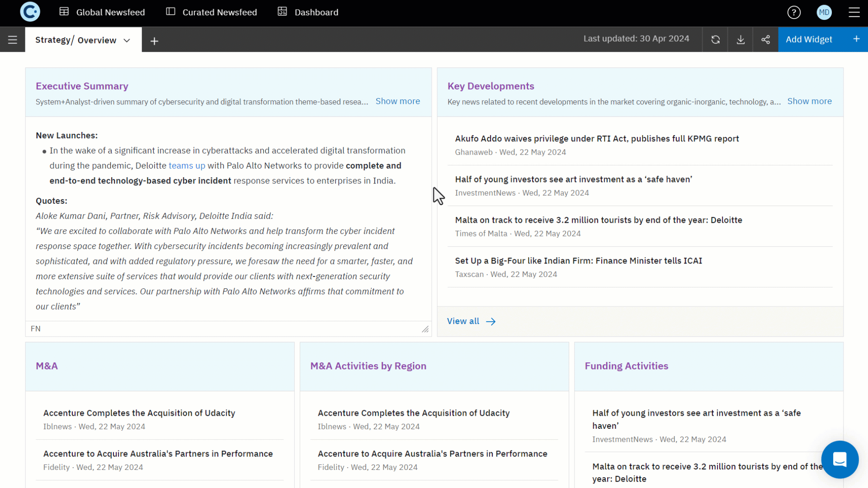868x488 pixels.
Task: Click the Funding Activities widget title
Action: pos(626,366)
